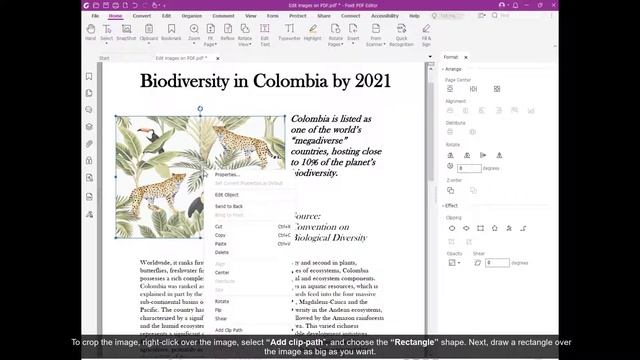640x360 pixels.
Task: Click the print icon in title bar
Action: click(116, 5)
